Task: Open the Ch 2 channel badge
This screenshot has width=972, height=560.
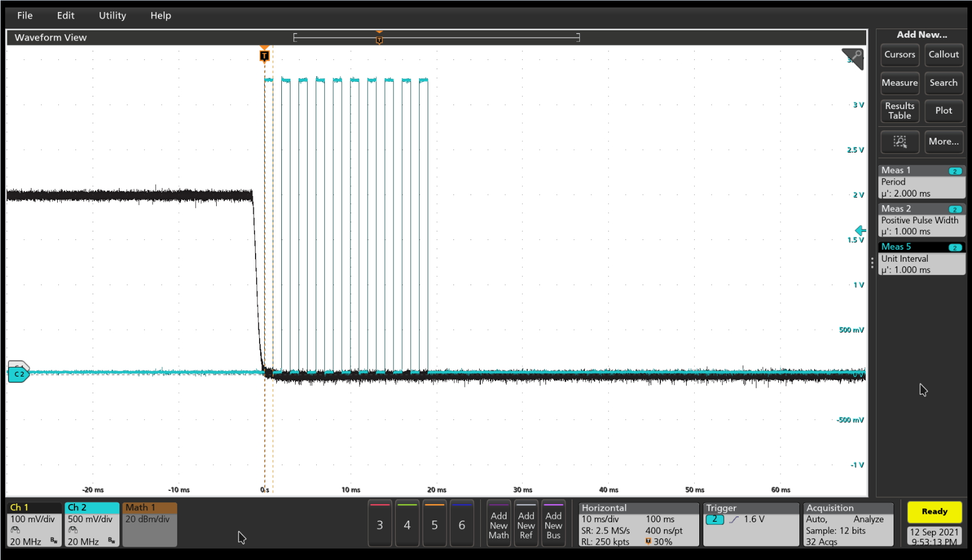Action: pos(92,524)
